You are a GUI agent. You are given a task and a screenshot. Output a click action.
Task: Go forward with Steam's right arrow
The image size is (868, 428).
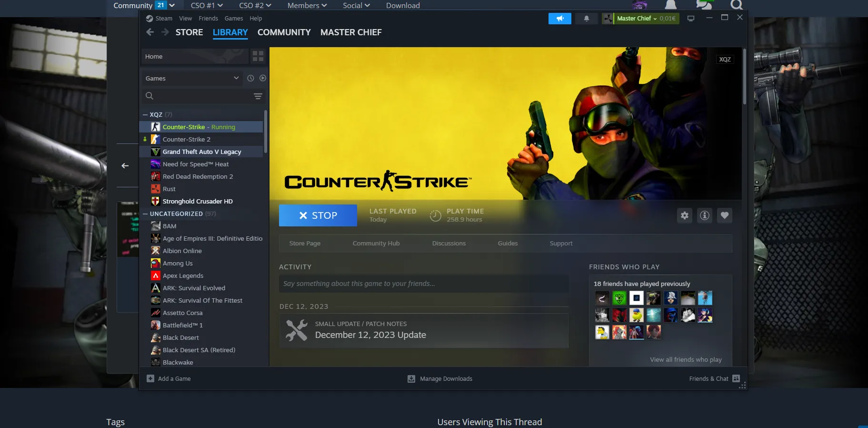point(165,32)
